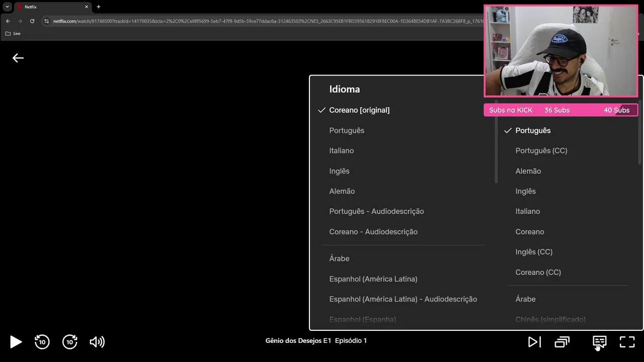This screenshot has width=644, height=362.
Task: Rewind 10 seconds with the replay icon
Action: coord(42,342)
